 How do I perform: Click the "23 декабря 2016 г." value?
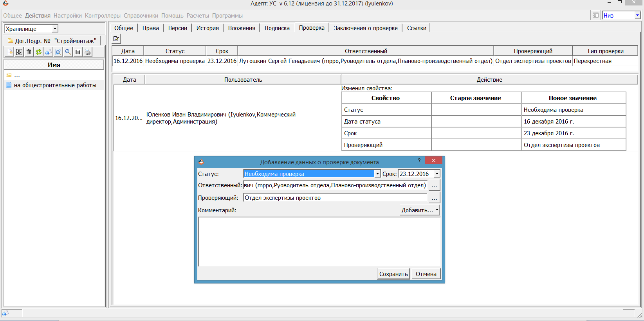point(549,133)
